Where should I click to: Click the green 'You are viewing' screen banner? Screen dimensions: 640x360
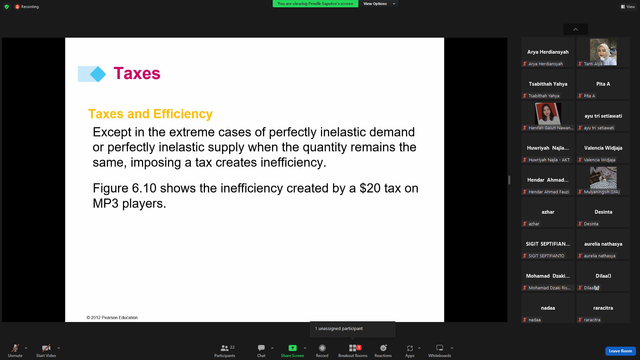coord(316,4)
